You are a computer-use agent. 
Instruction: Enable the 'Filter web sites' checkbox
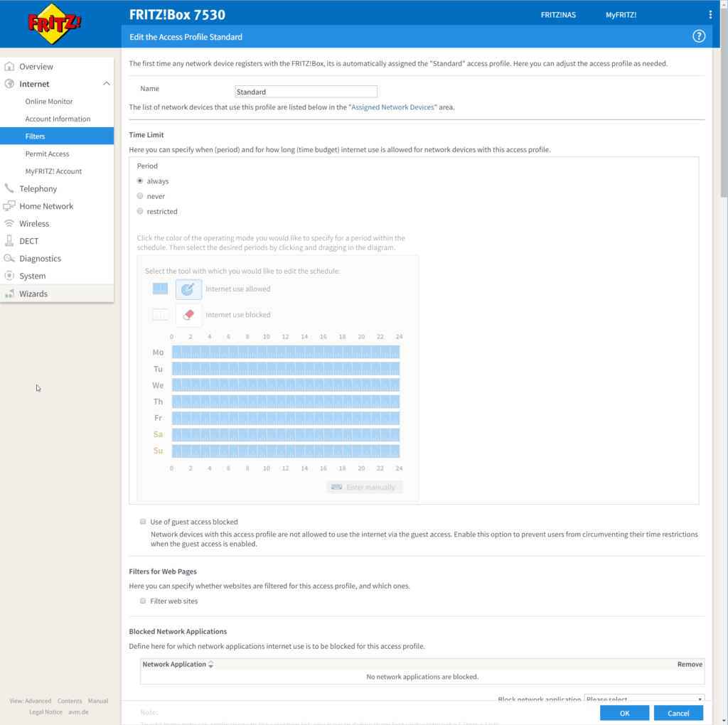point(143,601)
